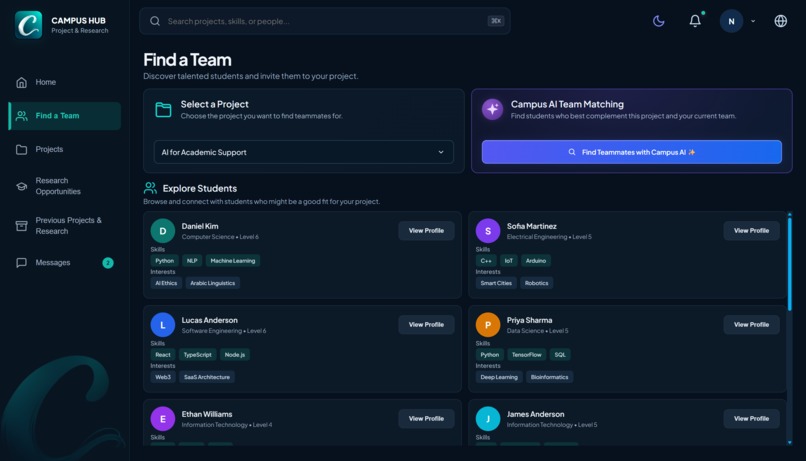This screenshot has width=806, height=461.
Task: Click the NLP skill tag
Action: point(192,261)
